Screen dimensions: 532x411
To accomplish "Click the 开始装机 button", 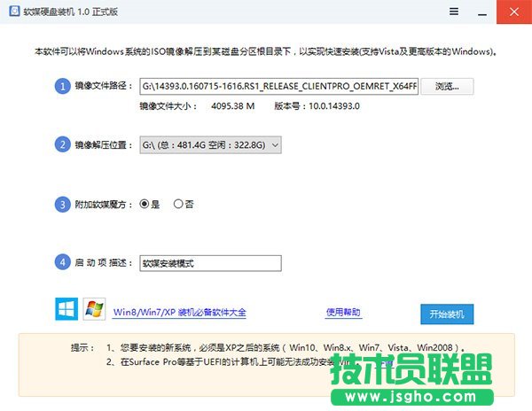I will click(x=447, y=314).
